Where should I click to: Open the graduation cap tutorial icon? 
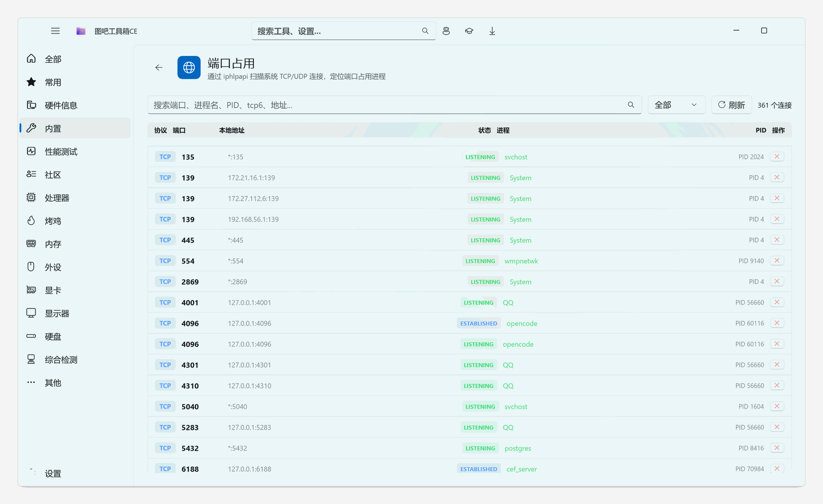pyautogui.click(x=469, y=31)
